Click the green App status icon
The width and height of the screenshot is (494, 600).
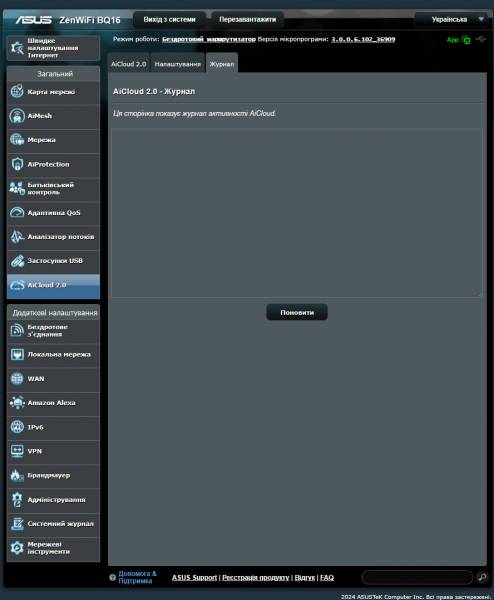coord(466,39)
